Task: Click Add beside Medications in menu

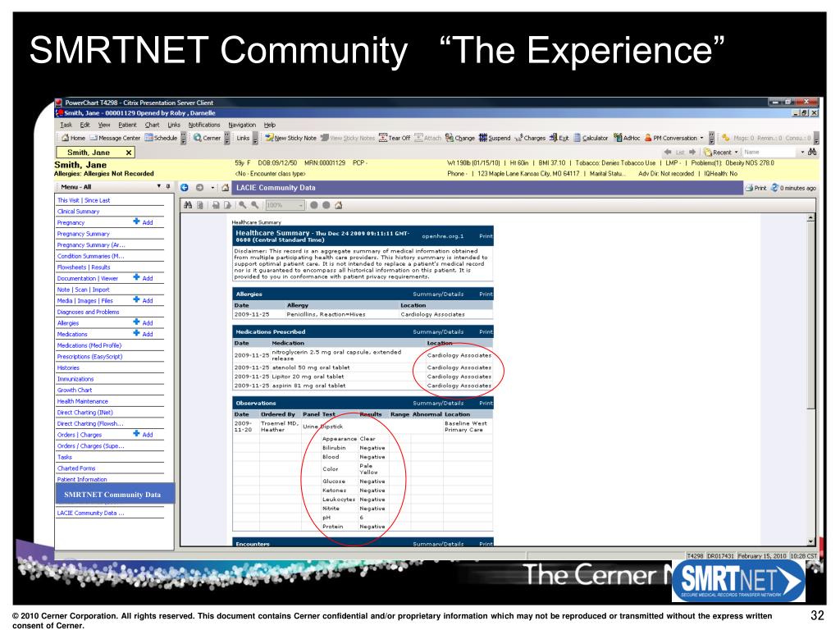Action: pos(143,334)
